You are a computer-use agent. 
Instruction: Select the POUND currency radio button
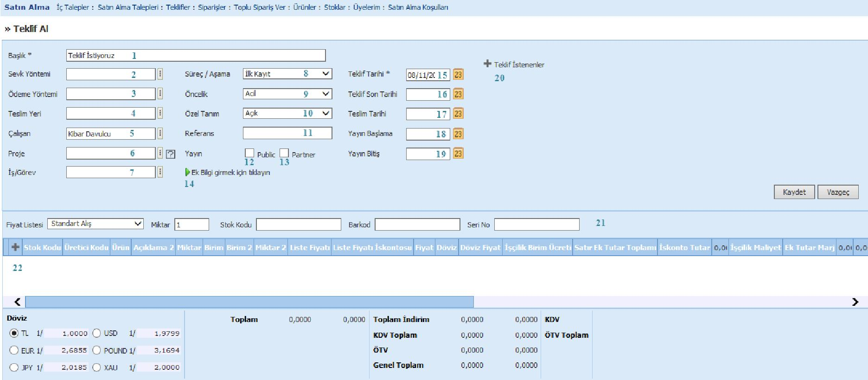96,350
